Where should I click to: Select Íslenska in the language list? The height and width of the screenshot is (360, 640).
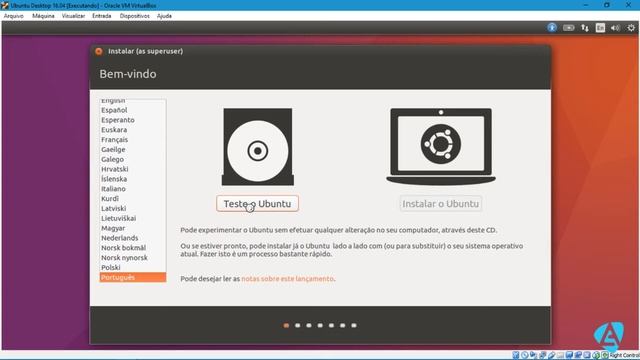133,179
